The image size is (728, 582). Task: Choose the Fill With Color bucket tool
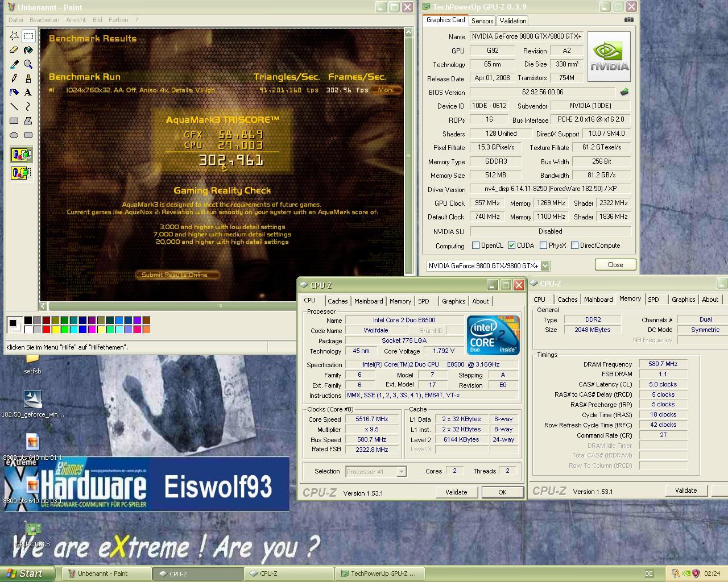(x=28, y=50)
